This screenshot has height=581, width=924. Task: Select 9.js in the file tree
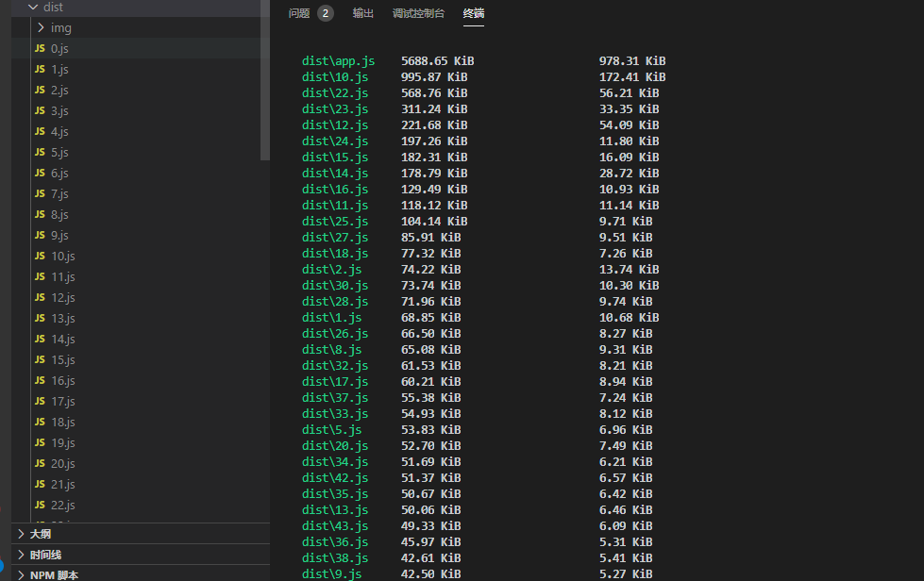[x=59, y=235]
